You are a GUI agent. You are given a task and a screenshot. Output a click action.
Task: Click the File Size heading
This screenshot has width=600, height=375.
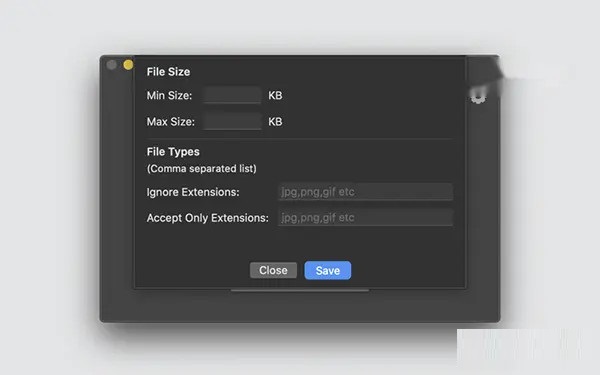[x=168, y=72]
